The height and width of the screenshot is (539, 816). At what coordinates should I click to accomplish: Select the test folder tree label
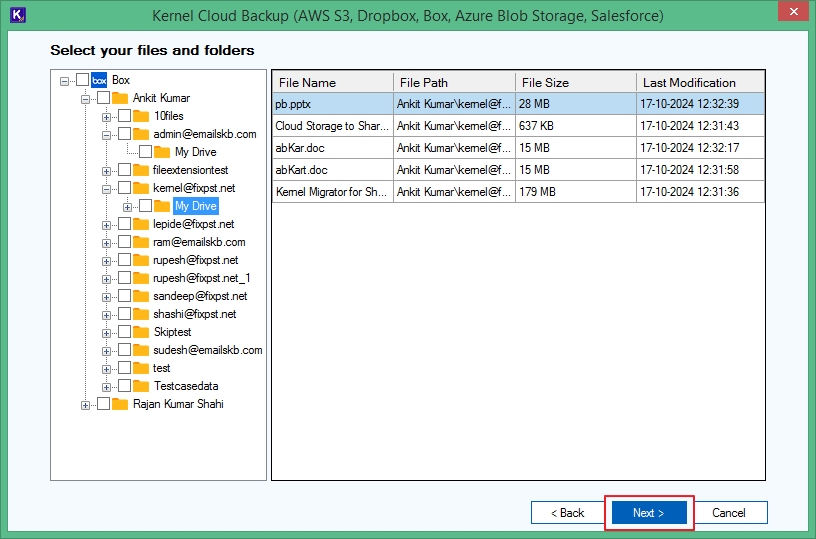pos(161,368)
